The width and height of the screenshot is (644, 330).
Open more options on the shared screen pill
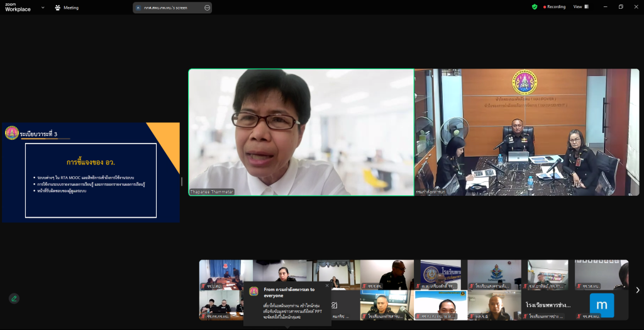click(207, 8)
